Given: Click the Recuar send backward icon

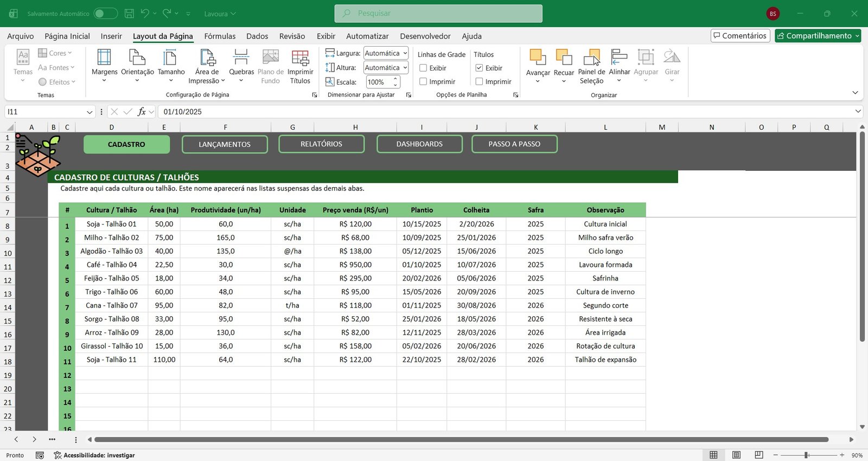Looking at the screenshot, I should (x=564, y=57).
